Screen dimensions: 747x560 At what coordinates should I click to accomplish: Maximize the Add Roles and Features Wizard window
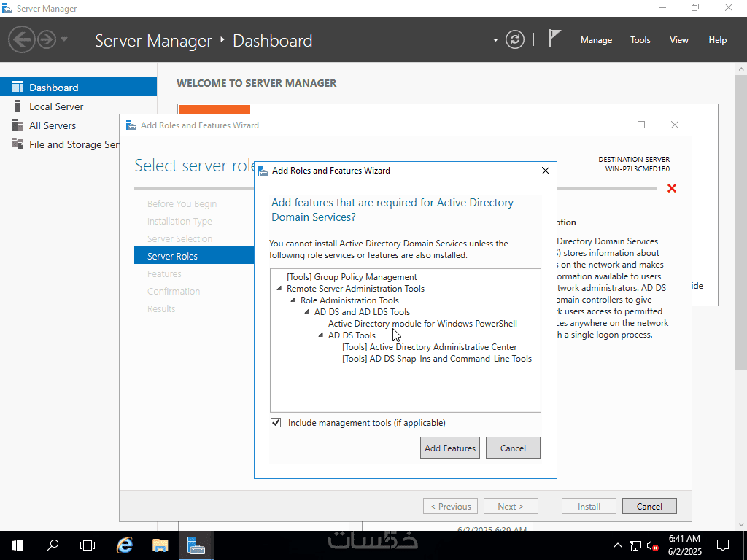pyautogui.click(x=640, y=125)
